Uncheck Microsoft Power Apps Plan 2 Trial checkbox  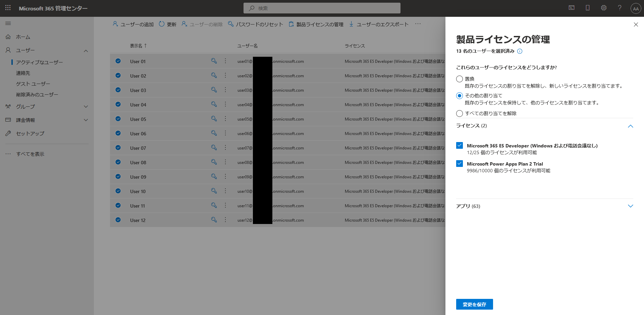[460, 164]
